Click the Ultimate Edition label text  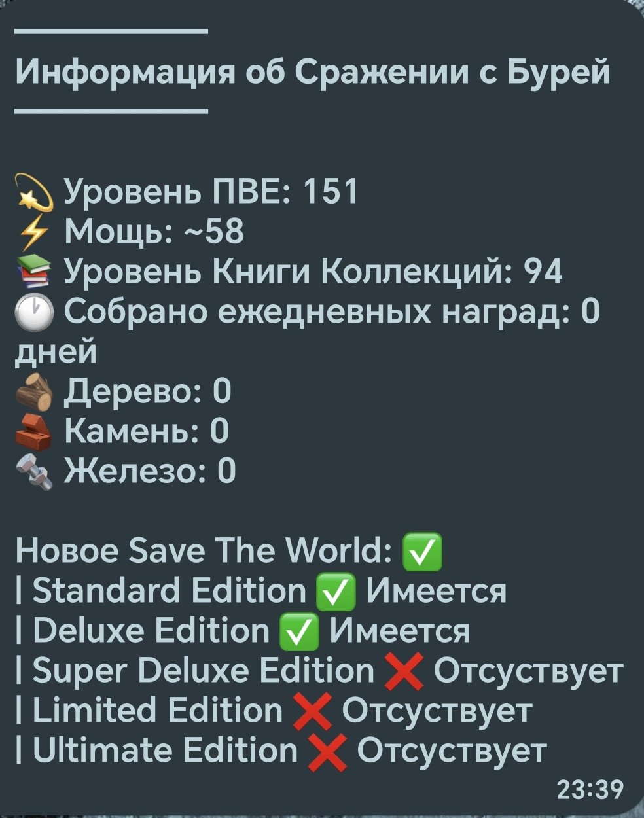click(165, 751)
